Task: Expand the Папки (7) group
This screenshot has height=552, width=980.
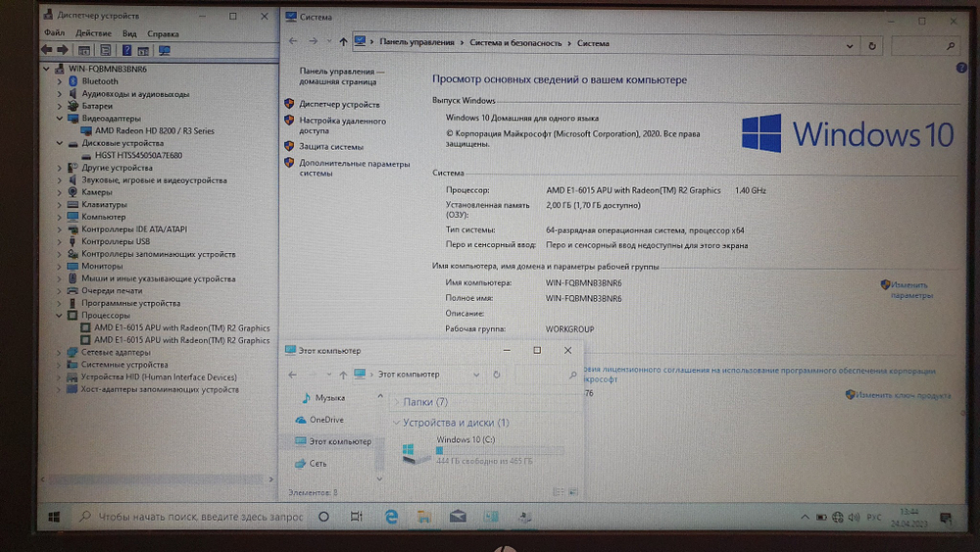Action: [x=396, y=402]
